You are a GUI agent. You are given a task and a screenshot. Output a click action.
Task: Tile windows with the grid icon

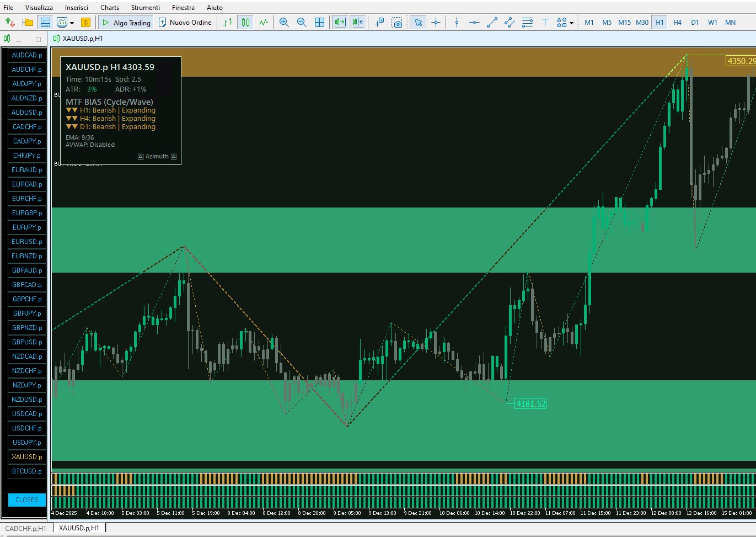tap(319, 23)
